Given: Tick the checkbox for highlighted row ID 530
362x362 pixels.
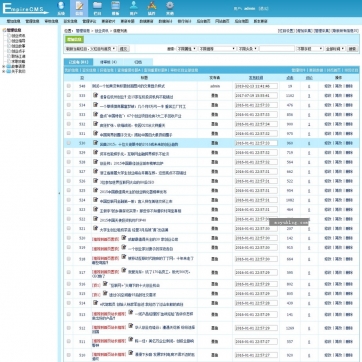Looking at the screenshot, I should (x=69, y=143).
